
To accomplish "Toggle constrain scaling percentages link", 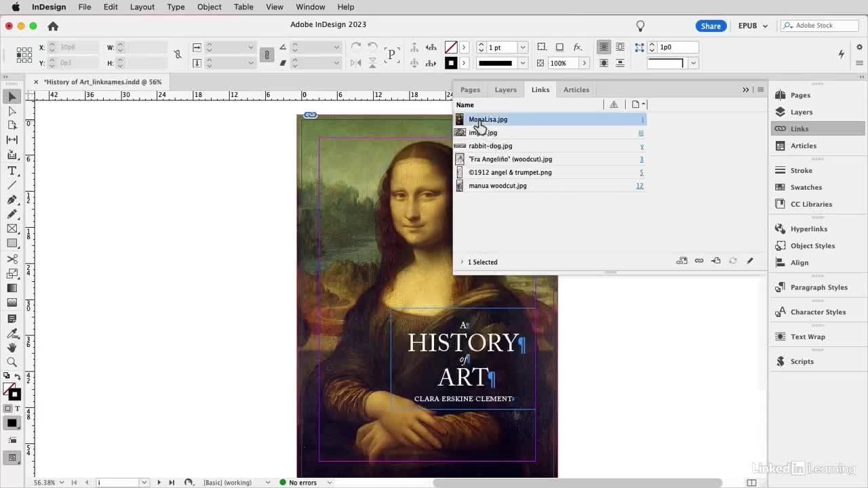I will (267, 55).
